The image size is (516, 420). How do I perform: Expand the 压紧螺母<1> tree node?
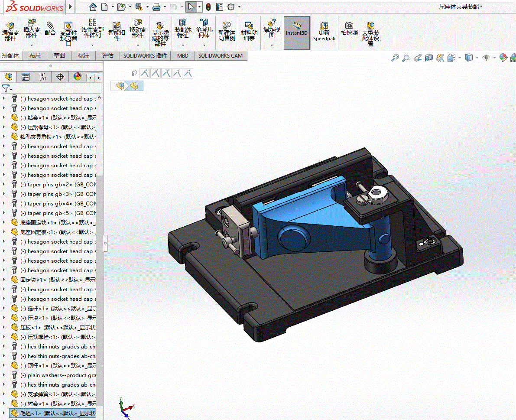pyautogui.click(x=4, y=127)
